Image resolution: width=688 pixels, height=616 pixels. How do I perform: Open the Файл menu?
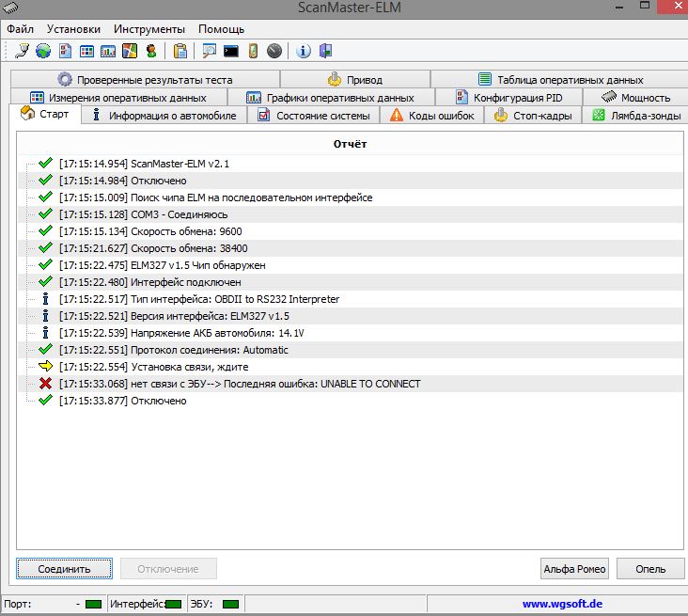20,29
